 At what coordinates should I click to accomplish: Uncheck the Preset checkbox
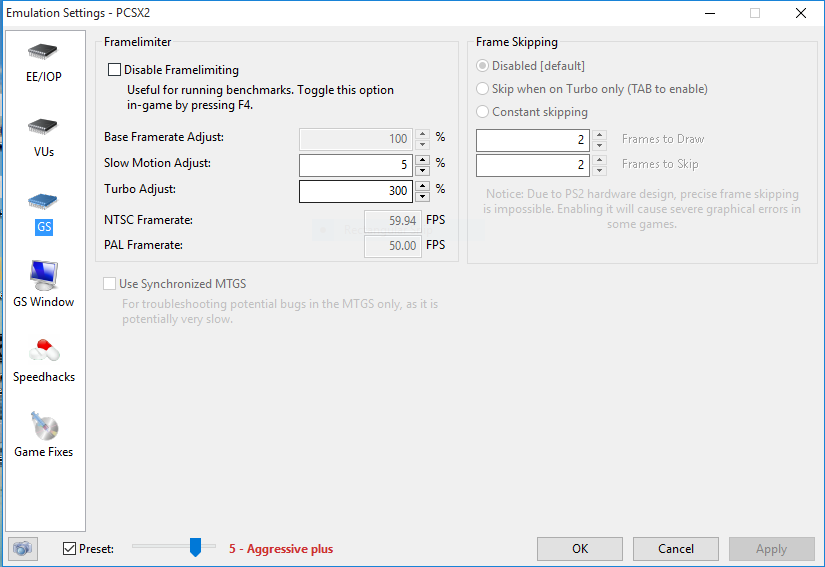(69, 549)
